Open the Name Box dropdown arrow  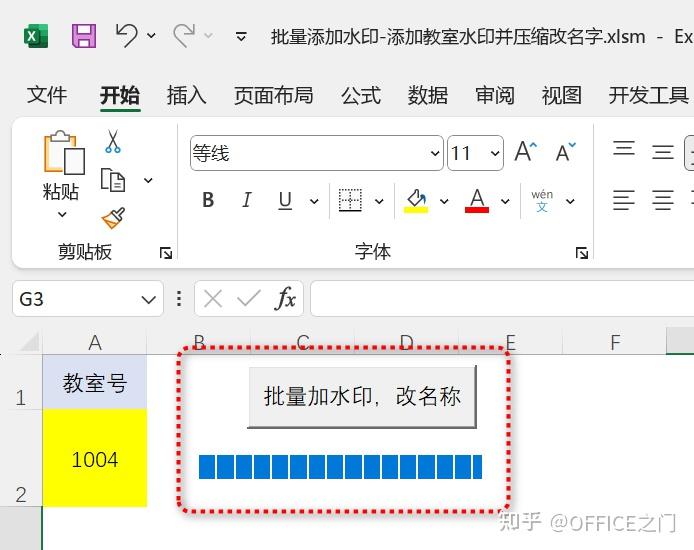(x=149, y=300)
